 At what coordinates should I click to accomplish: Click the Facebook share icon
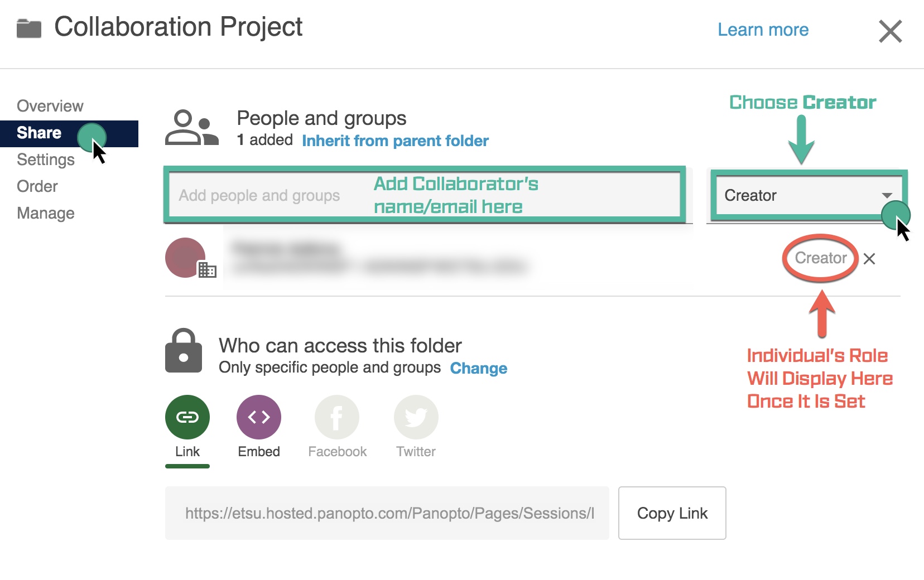[x=337, y=417]
